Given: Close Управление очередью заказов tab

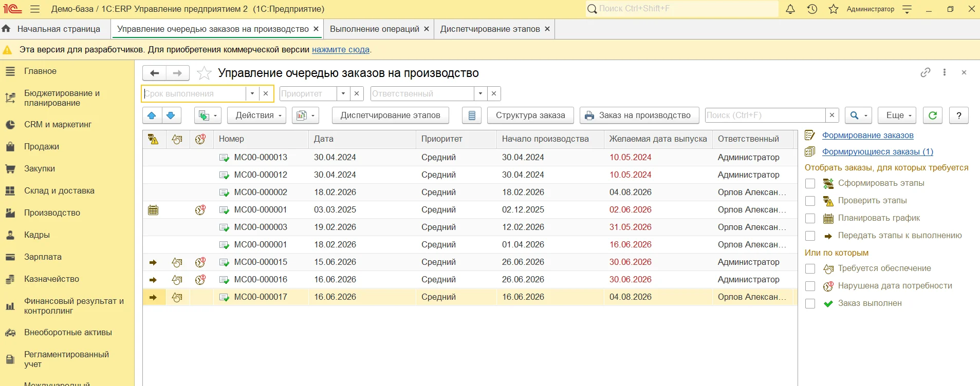Looking at the screenshot, I should [316, 29].
